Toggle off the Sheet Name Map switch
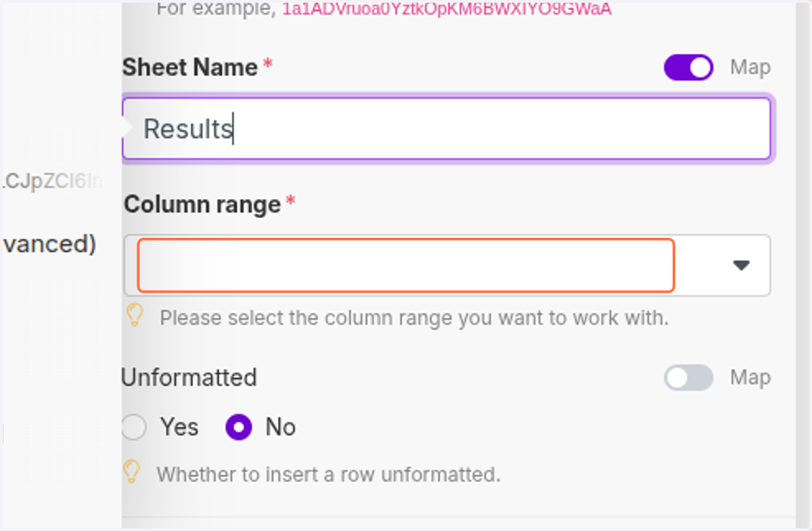Viewport: 812px width, 531px height. point(688,68)
